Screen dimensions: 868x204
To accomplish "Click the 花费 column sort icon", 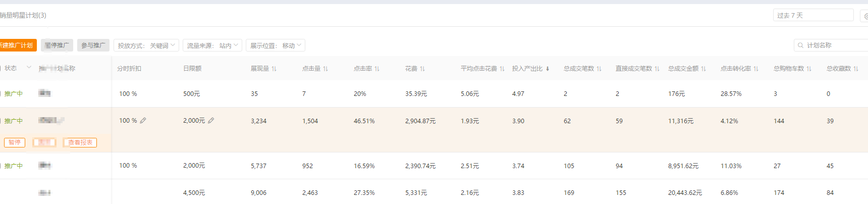I will pos(422,69).
